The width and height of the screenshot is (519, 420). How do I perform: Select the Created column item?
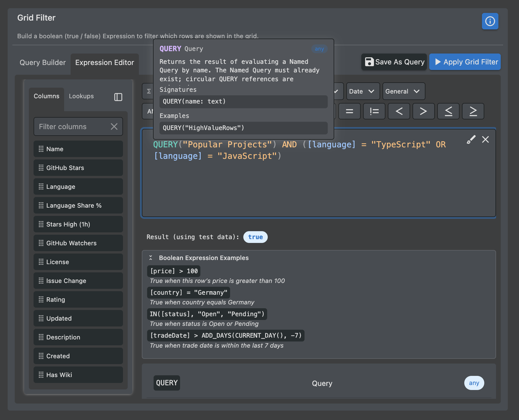[78, 356]
